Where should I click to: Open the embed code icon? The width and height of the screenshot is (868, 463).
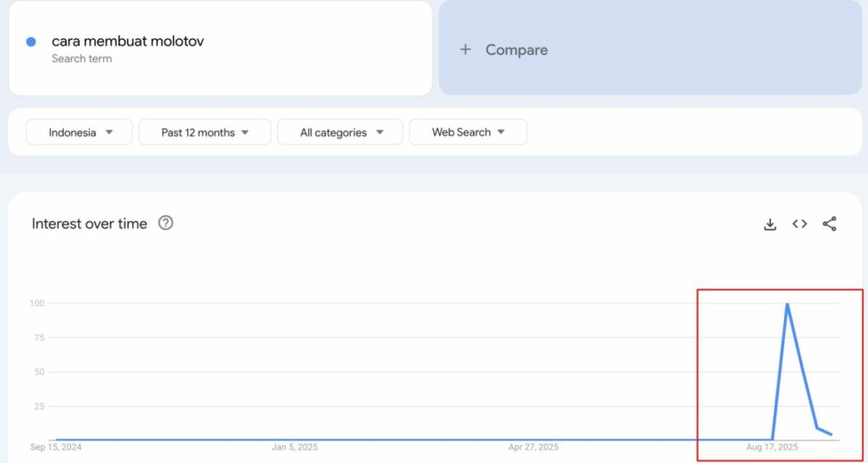click(799, 224)
